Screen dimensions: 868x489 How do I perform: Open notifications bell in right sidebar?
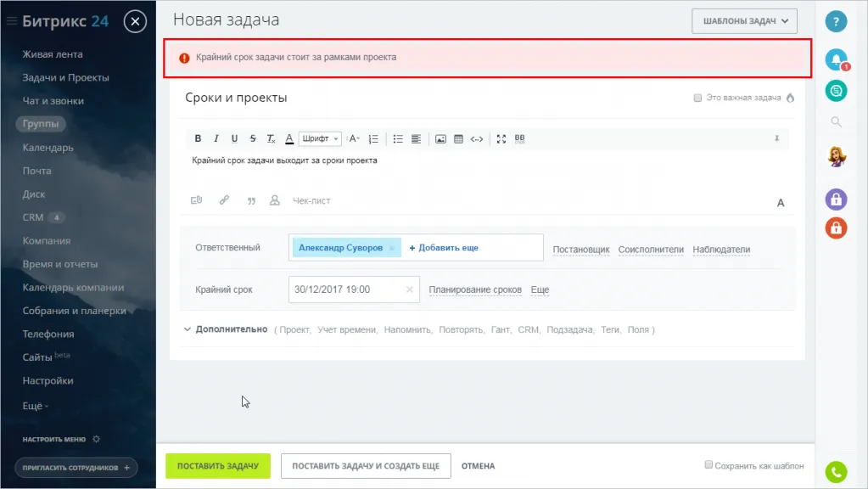(836, 59)
